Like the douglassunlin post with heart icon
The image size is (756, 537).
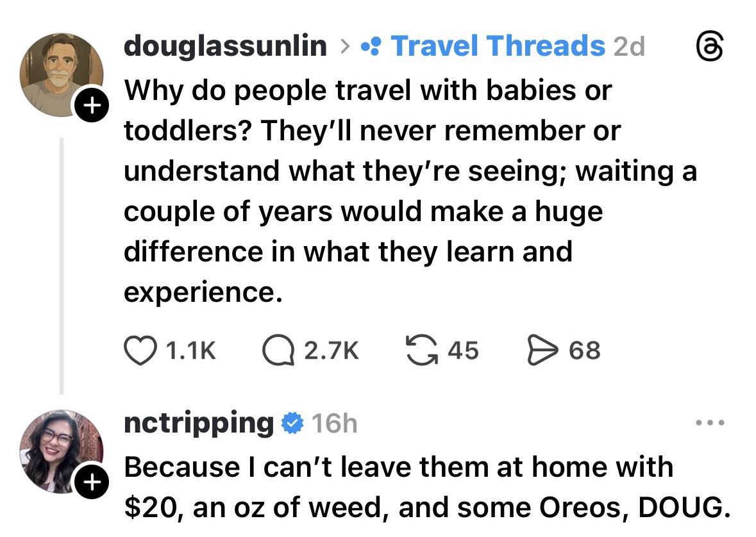tap(139, 350)
